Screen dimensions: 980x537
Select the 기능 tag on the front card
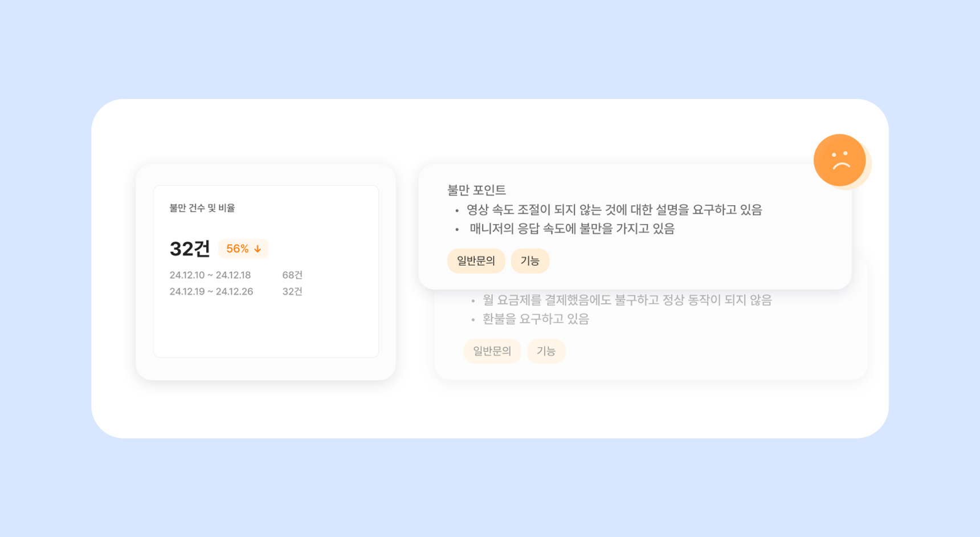click(x=530, y=261)
